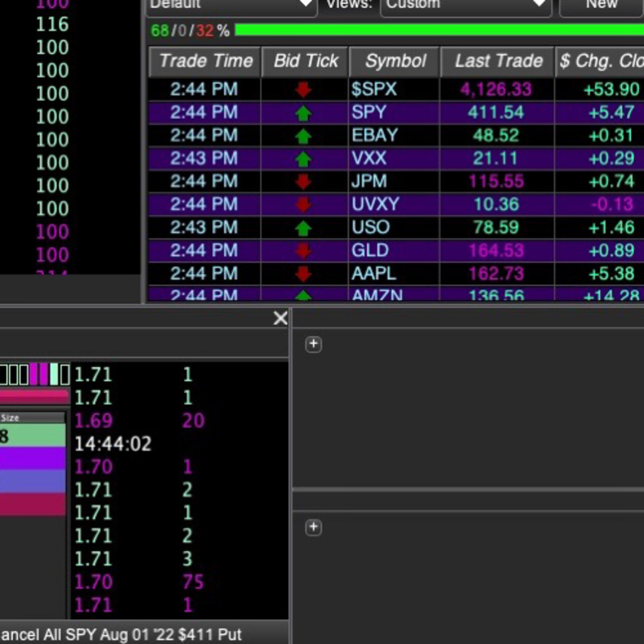
Task: Click the trade size 75 in time and sales
Action: click(x=193, y=582)
